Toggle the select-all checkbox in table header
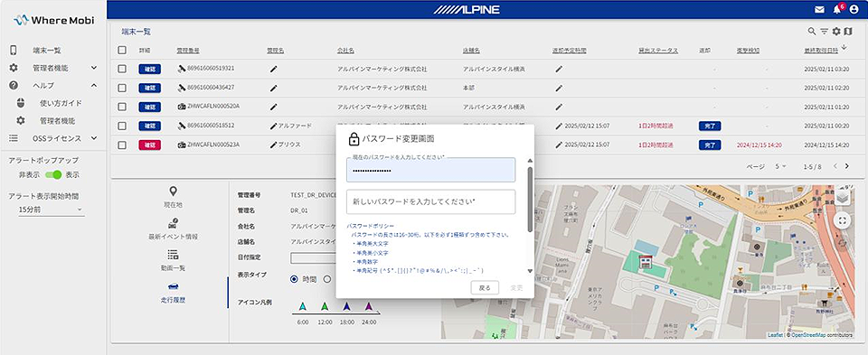Viewport: 868px width, 355px height. click(x=122, y=51)
